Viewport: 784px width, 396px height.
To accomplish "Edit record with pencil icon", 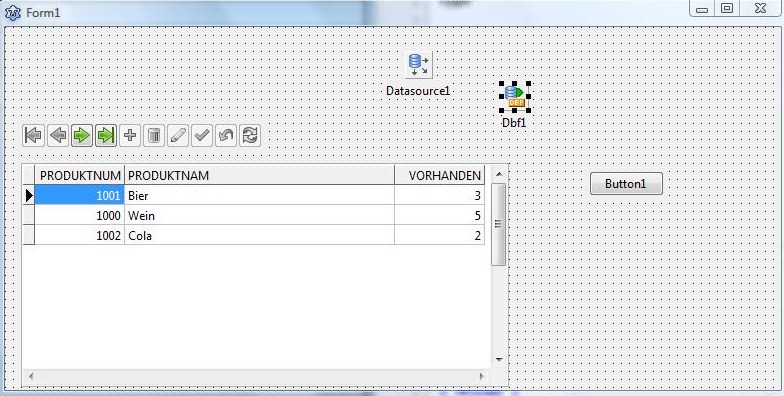I will (178, 136).
